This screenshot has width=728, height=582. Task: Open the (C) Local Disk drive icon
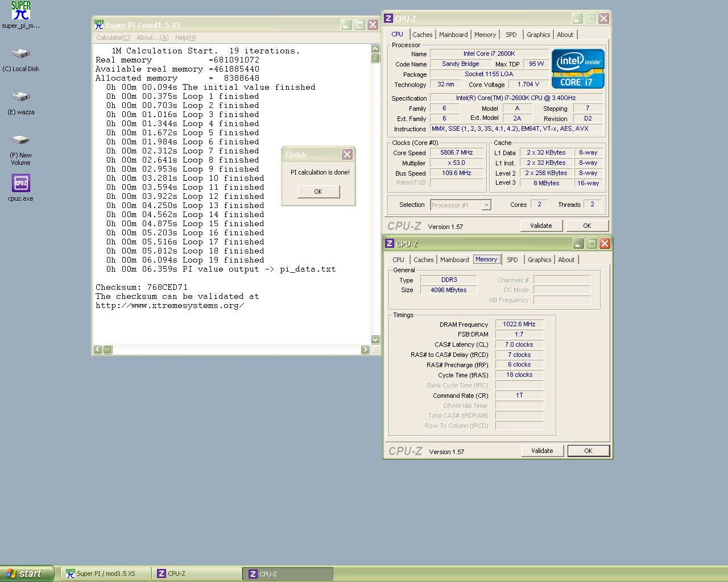[21, 54]
